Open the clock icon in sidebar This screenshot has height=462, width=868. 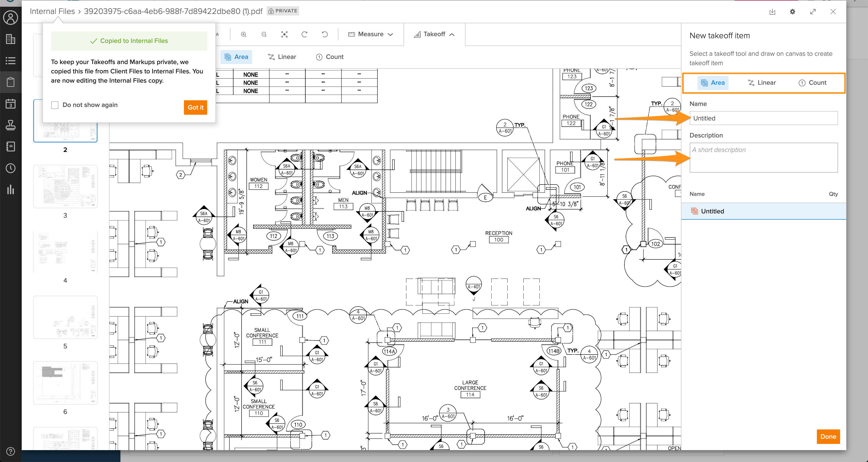click(10, 168)
